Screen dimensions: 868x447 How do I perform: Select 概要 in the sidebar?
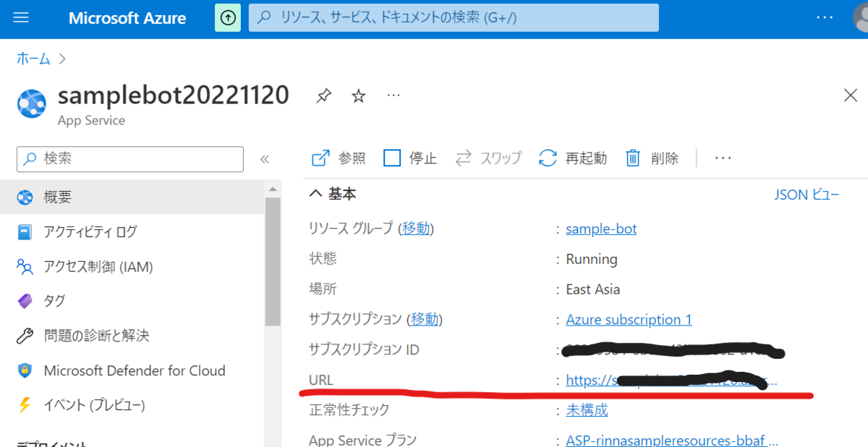point(132,197)
